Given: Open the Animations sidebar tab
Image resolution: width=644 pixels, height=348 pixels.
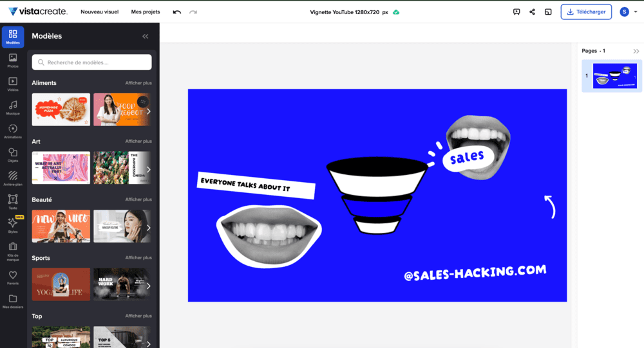Looking at the screenshot, I should [13, 131].
